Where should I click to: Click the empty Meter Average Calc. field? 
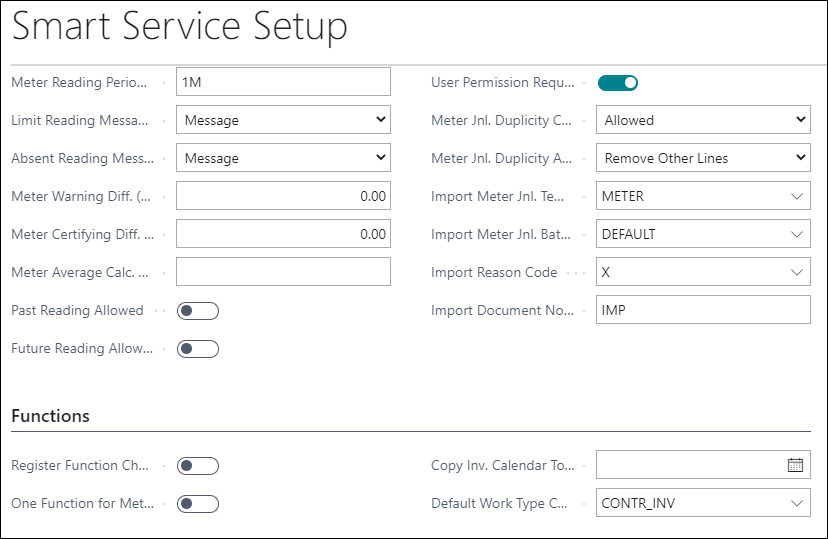coord(284,272)
